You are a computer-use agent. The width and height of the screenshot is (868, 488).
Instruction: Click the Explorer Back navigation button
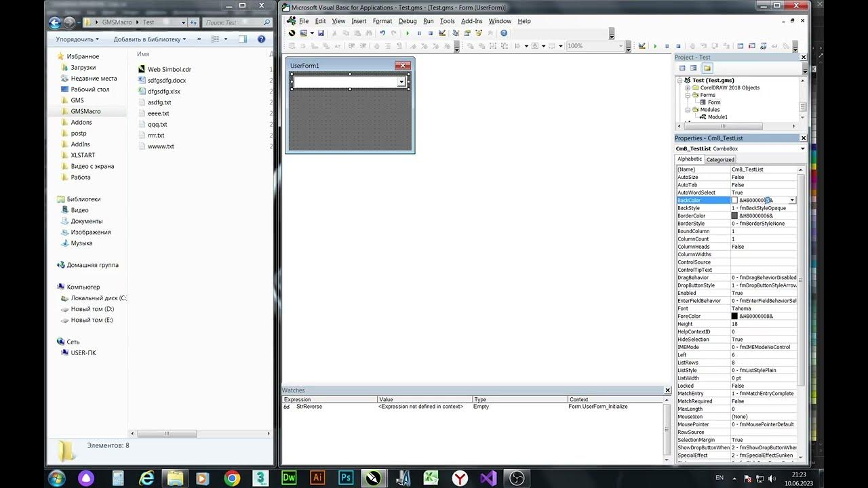pos(56,22)
